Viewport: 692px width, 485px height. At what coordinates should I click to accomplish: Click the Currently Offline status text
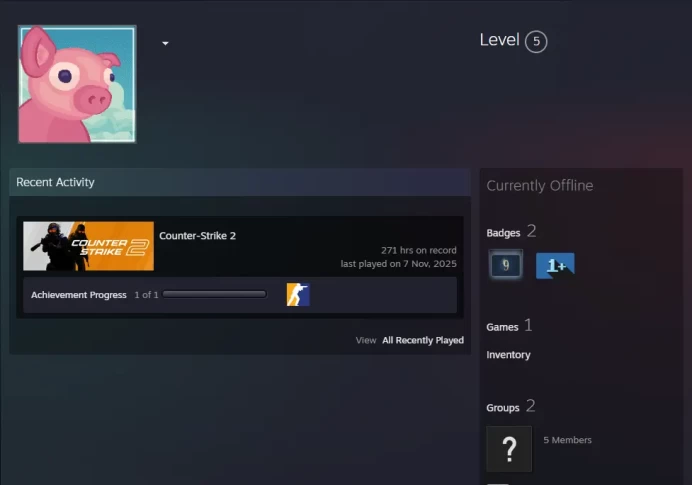pyautogui.click(x=539, y=185)
